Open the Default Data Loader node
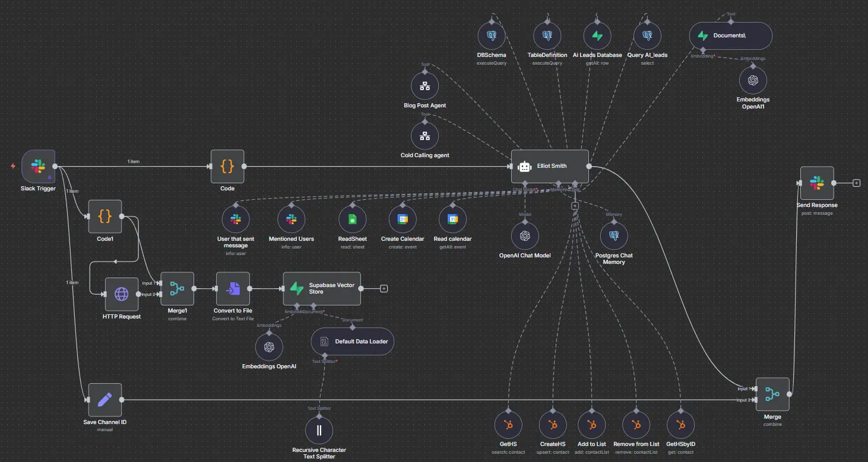868x462 pixels. click(352, 342)
